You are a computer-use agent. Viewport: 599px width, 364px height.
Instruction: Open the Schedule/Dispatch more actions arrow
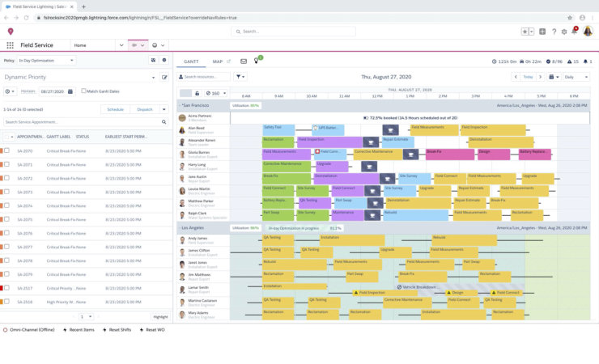tap(164, 109)
